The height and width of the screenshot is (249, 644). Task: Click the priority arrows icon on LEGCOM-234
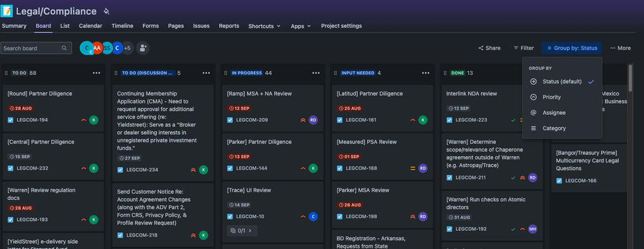click(193, 170)
